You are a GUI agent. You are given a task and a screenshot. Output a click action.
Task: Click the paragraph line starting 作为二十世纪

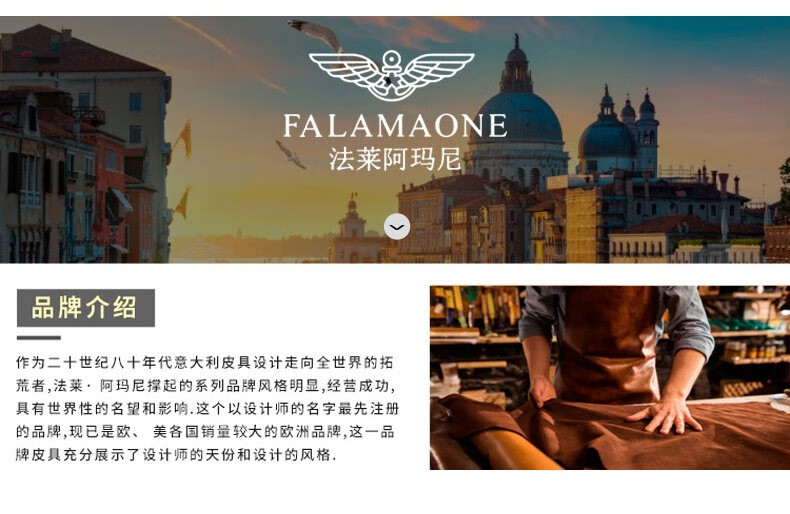pos(205,362)
